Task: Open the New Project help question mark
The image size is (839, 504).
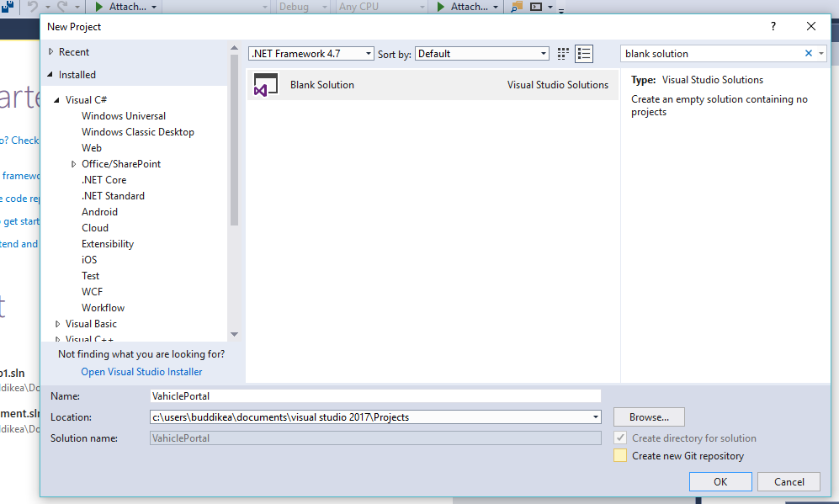Action: click(x=773, y=26)
